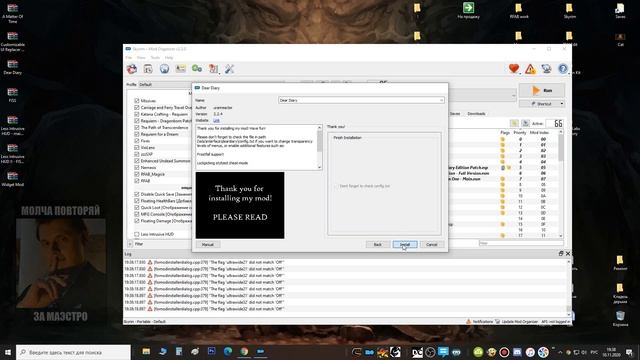This screenshot has width=640, height=360.
Task: Open the Tools menu
Action: tap(155, 58)
